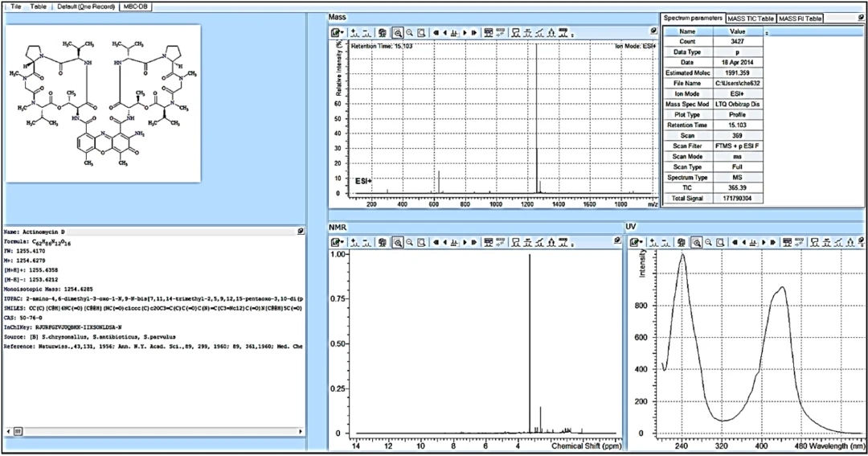Select the Mass Spec Mod value LTQ Orbitrap
The width and height of the screenshot is (868, 456).
tap(737, 105)
